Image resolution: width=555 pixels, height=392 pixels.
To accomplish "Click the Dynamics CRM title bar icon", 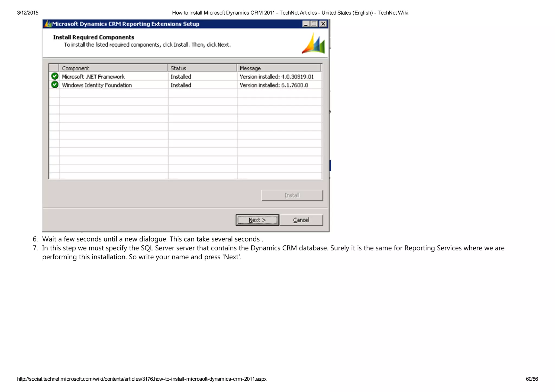I will coord(48,24).
